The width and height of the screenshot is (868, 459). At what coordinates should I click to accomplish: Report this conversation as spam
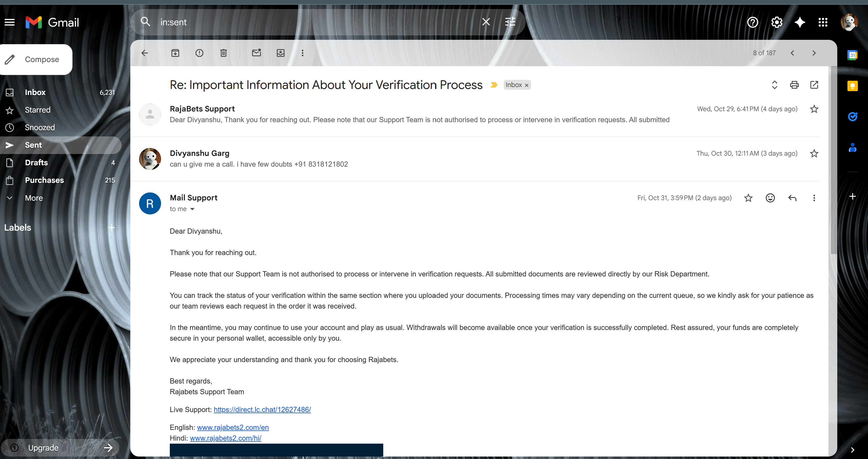click(x=199, y=53)
